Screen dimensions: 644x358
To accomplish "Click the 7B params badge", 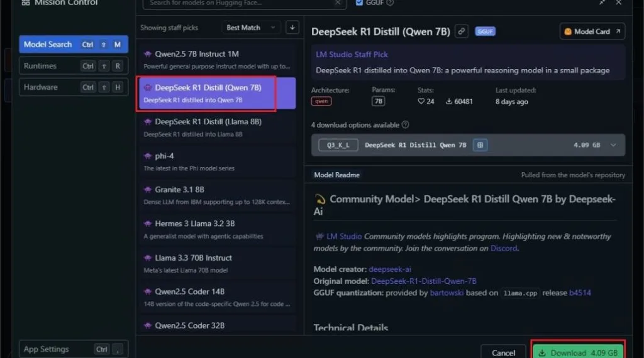I will [378, 101].
